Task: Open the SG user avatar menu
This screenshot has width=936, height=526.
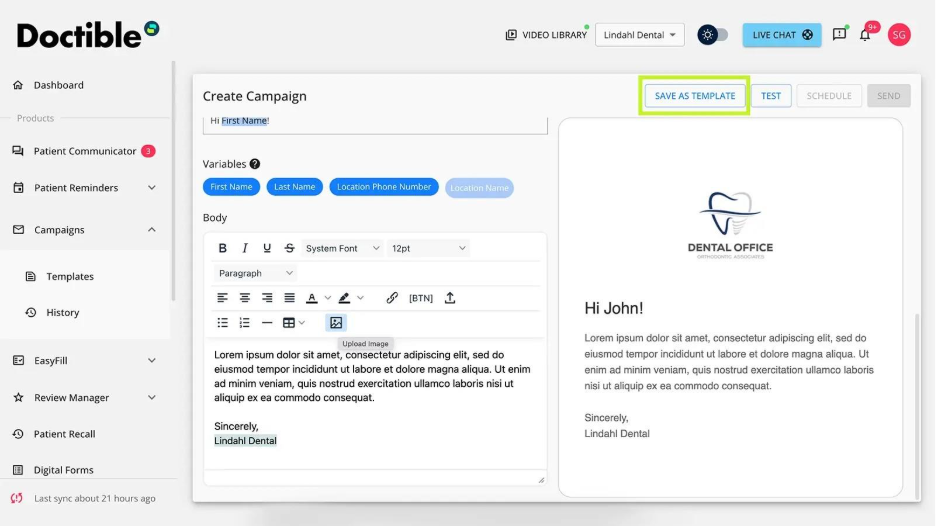Action: tap(899, 35)
